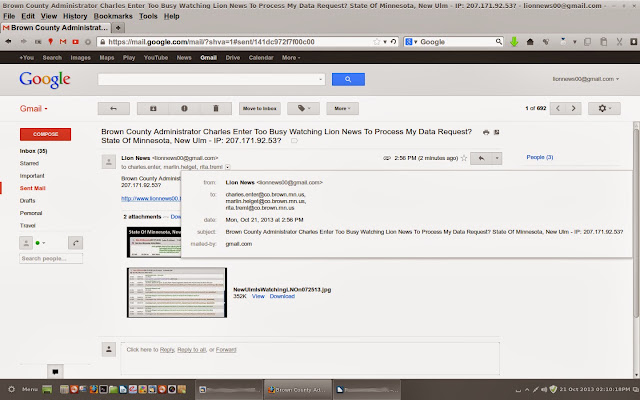
Task: Open the Menu button in the taskbar
Action: 30,389
